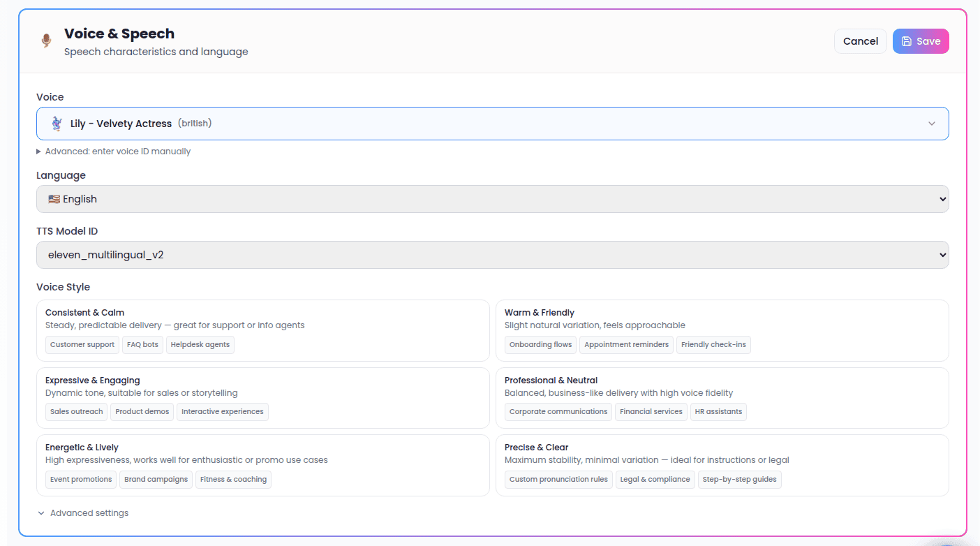Click the Corporate communications tag

click(x=558, y=412)
